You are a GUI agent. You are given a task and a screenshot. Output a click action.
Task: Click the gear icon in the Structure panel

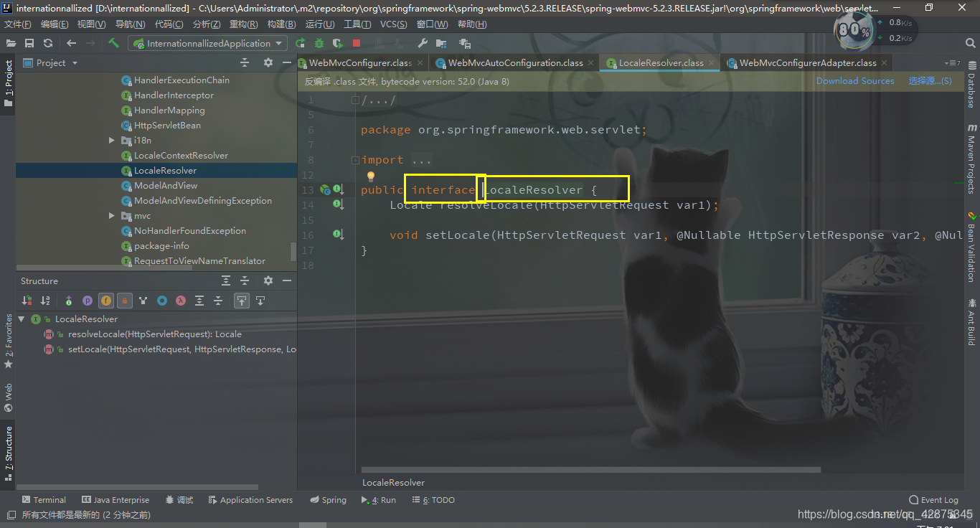pyautogui.click(x=268, y=280)
